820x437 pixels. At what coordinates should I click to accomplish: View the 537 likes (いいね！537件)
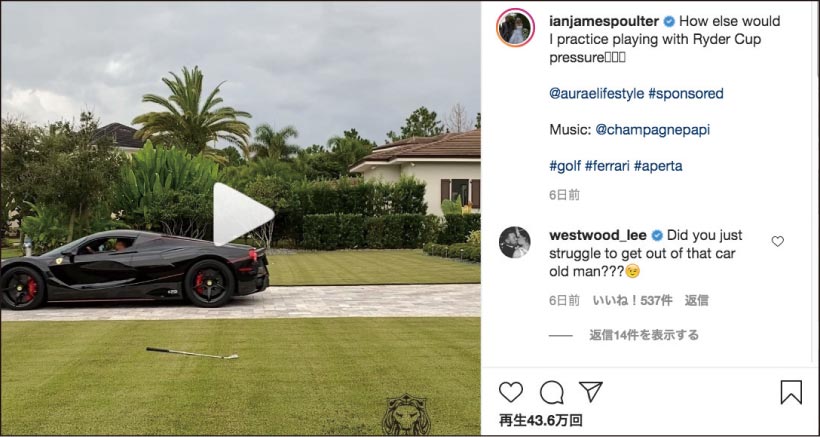[x=632, y=301]
